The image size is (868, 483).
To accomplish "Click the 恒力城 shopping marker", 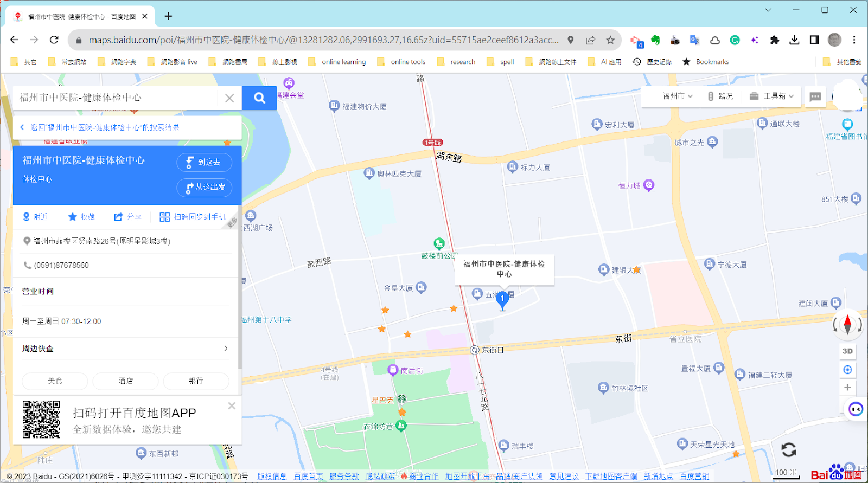I will point(649,185).
